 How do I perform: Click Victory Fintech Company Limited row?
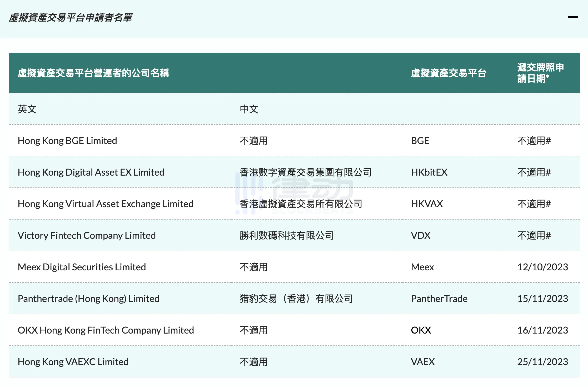point(87,236)
